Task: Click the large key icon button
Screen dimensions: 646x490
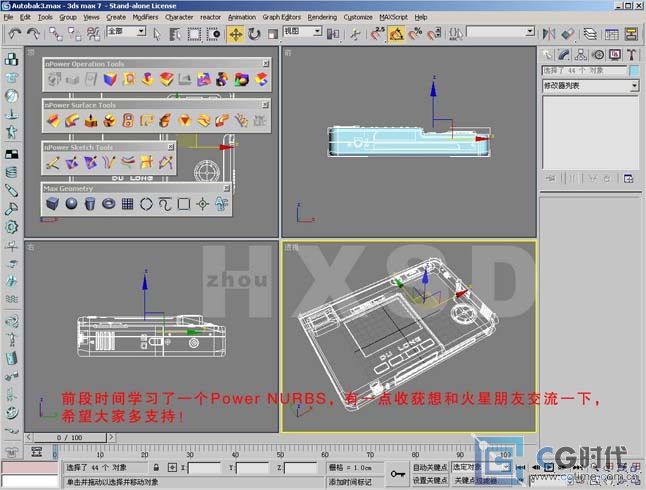Action: point(398,474)
